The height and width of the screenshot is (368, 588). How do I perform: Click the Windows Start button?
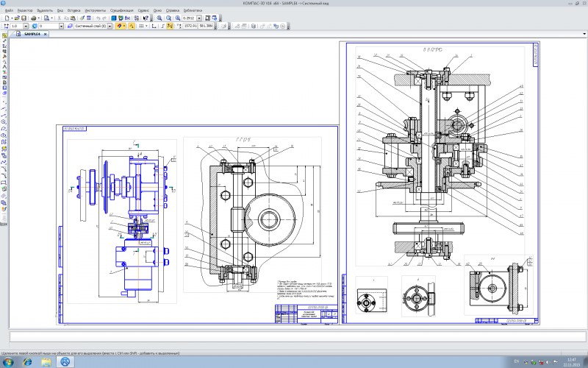click(x=8, y=362)
